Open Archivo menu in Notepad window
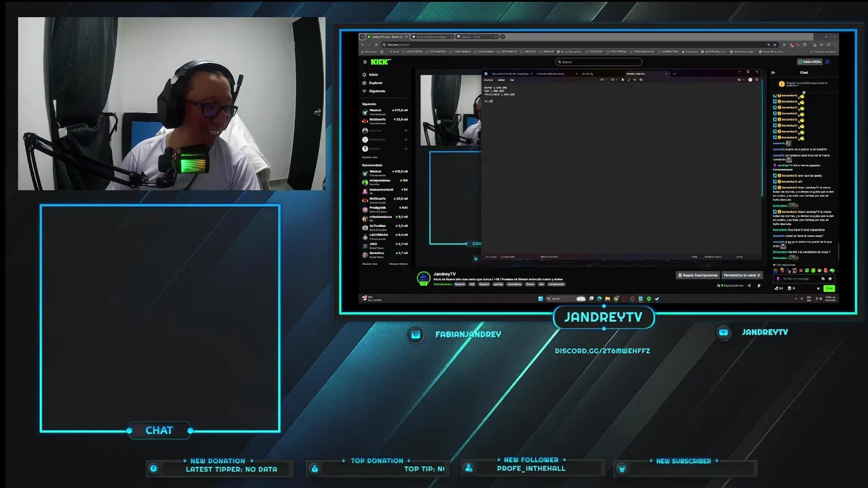 click(x=488, y=80)
